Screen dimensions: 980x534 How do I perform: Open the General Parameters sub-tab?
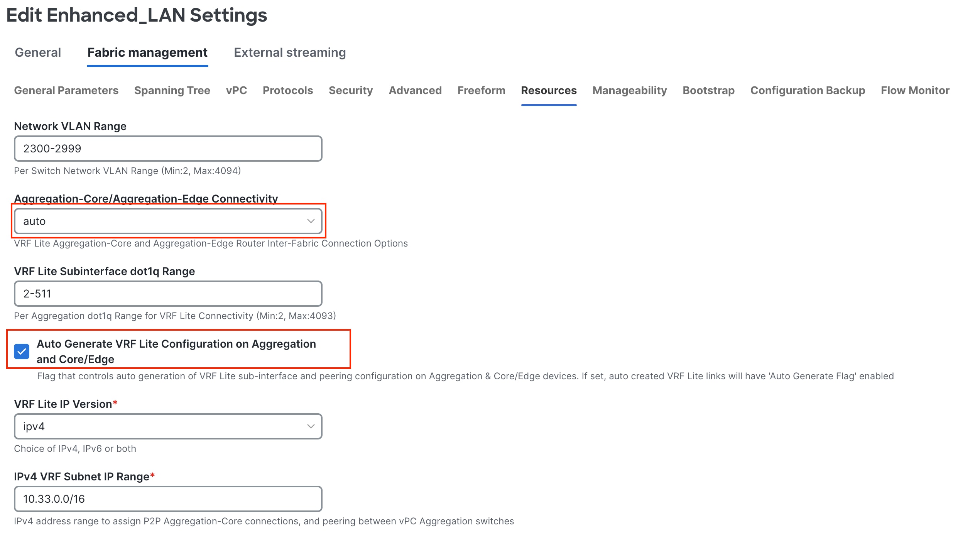tap(66, 90)
